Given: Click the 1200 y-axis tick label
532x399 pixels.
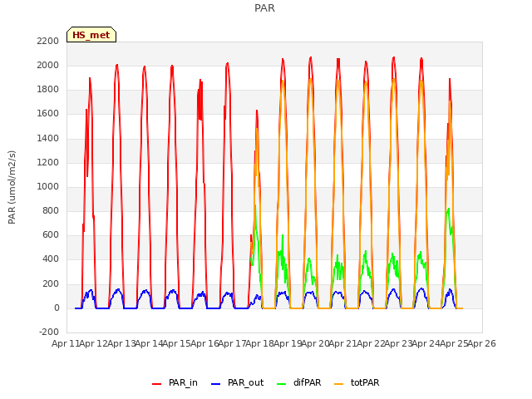Looking at the screenshot, I should (x=48, y=162).
